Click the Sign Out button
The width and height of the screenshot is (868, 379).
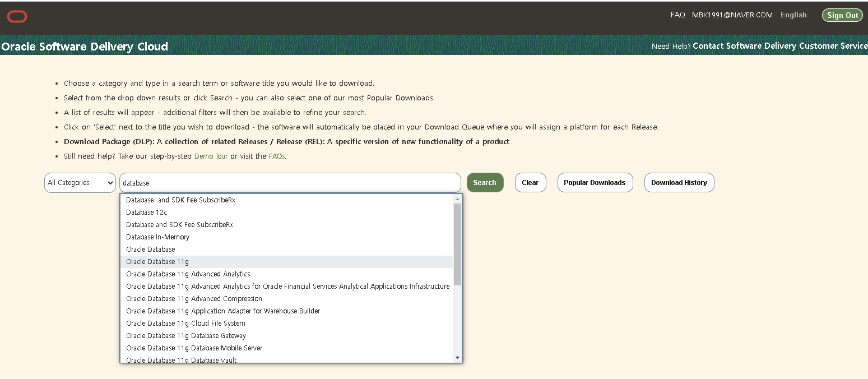coord(843,15)
